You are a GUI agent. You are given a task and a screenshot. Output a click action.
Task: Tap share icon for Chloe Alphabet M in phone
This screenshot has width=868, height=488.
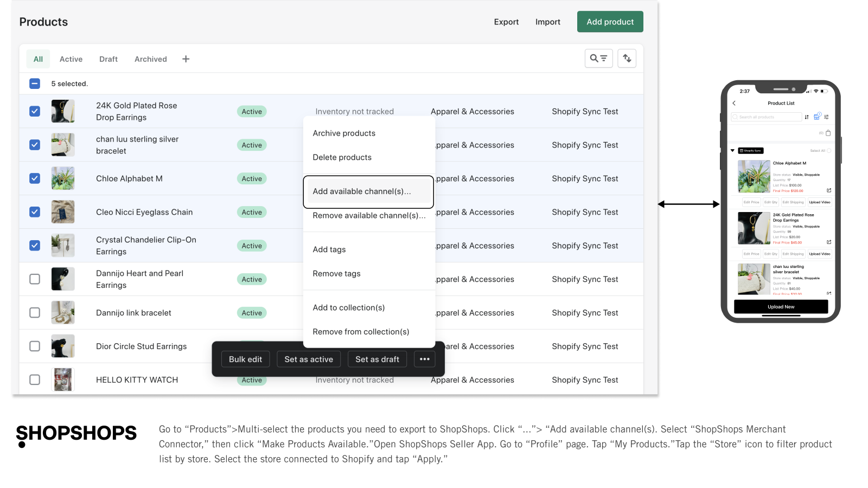[829, 190]
